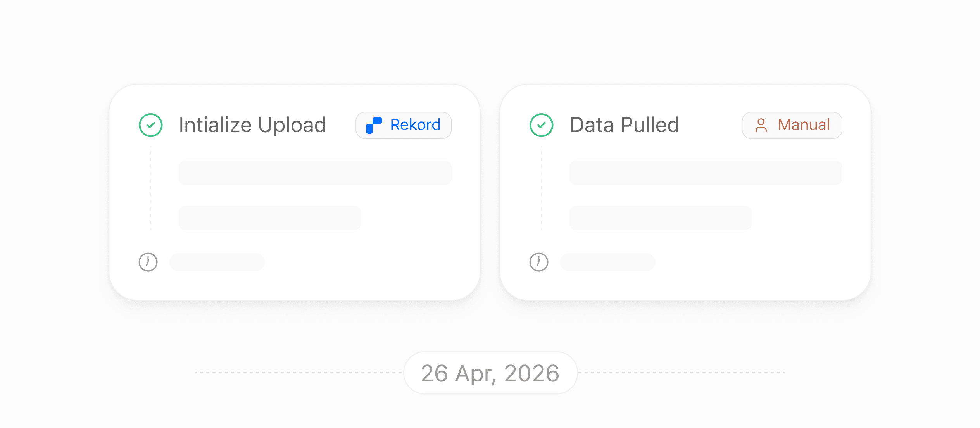Image resolution: width=980 pixels, height=428 pixels.
Task: Open the Intialize Upload step title
Action: 252,125
